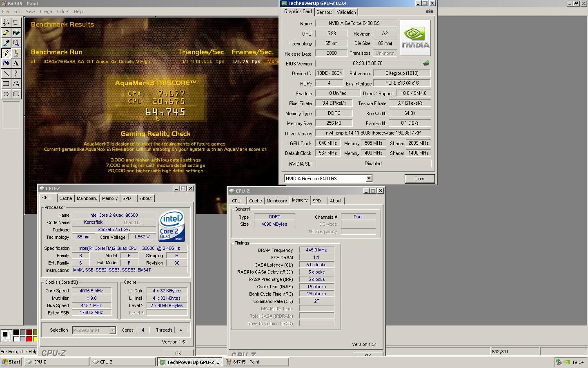Select the Magnifier tool in Paint

(x=16, y=43)
